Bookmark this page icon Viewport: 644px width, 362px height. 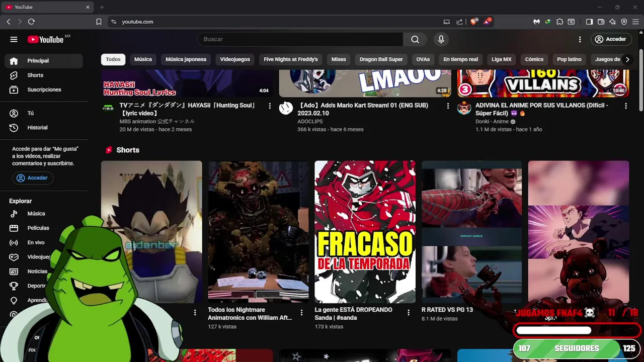pos(99,22)
